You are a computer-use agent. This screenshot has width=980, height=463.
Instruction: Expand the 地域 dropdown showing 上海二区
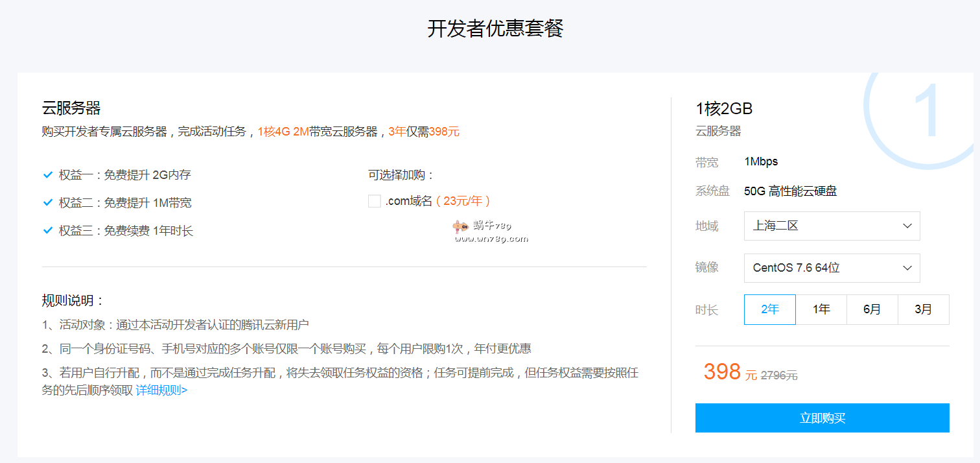point(832,226)
